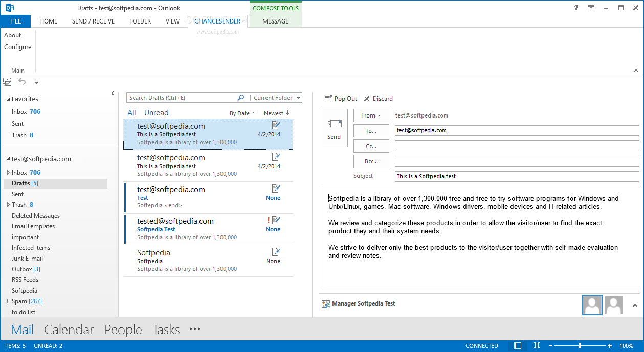Click the Pop Out icon
The image size is (644, 352).
point(328,99)
